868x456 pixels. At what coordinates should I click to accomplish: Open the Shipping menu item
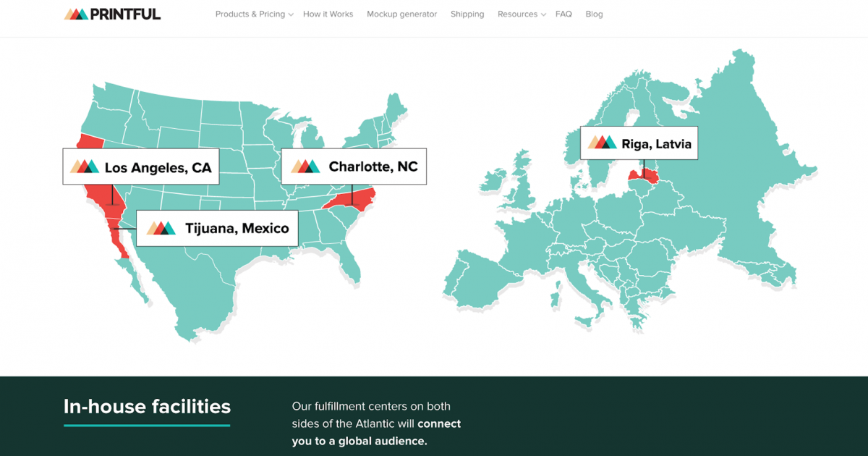tap(467, 14)
